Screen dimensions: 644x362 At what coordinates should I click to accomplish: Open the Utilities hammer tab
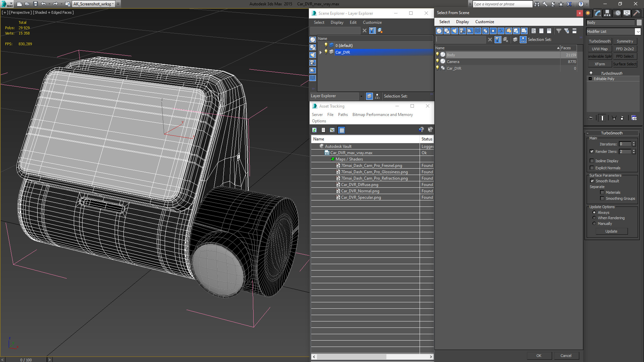[x=636, y=13]
